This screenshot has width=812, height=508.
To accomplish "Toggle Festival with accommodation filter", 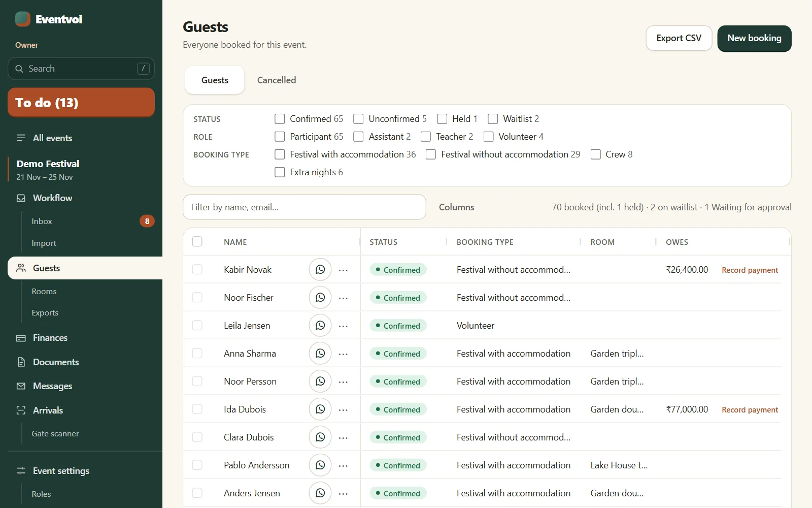I will click(x=280, y=154).
